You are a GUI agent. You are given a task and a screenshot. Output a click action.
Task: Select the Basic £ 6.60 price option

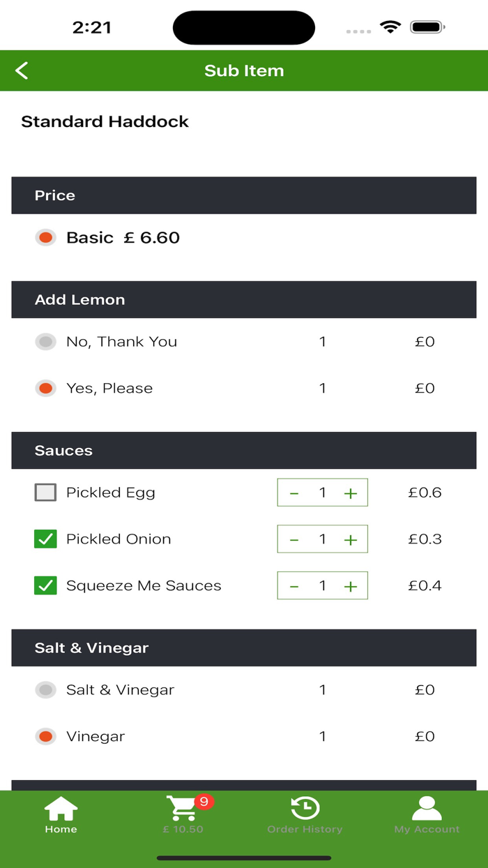(x=46, y=238)
